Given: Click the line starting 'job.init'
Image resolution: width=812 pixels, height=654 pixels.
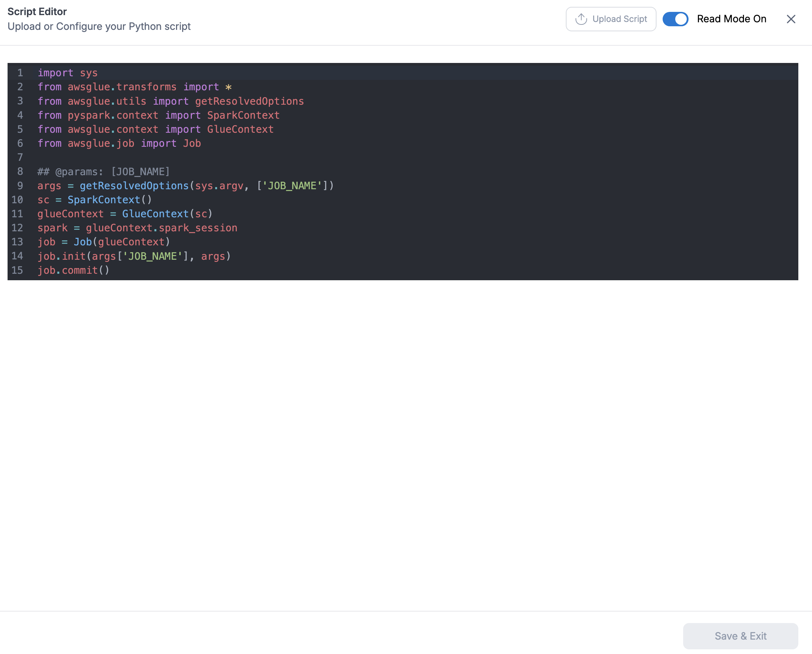Looking at the screenshot, I should tap(134, 256).
